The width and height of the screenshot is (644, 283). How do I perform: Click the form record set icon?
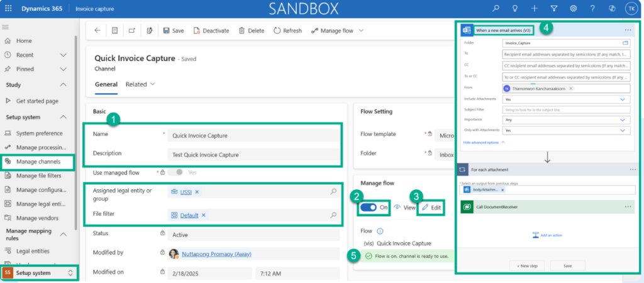pyautogui.click(x=114, y=30)
